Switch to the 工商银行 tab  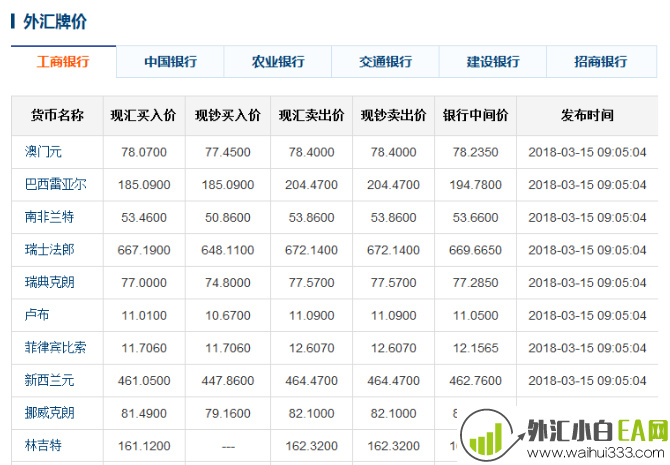coord(63,62)
